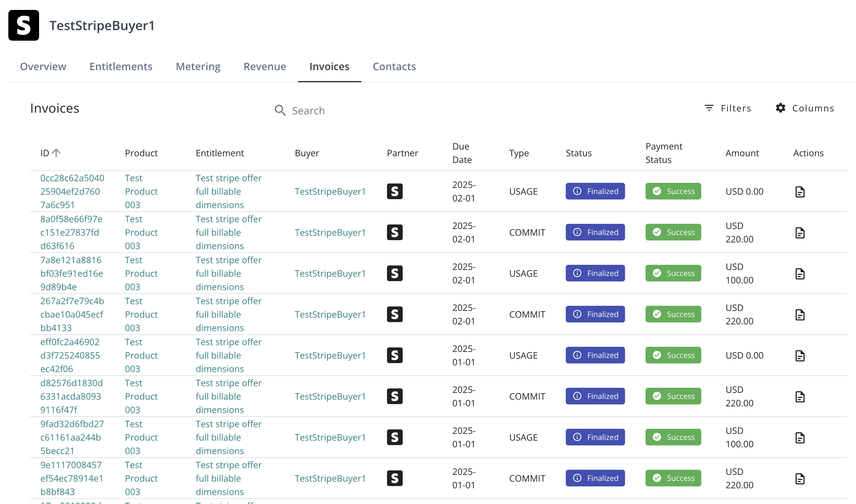This screenshot has width=856, height=504.
Task: Click Finalized status badge for invoice 0cc28c62a5040
Action: [595, 191]
